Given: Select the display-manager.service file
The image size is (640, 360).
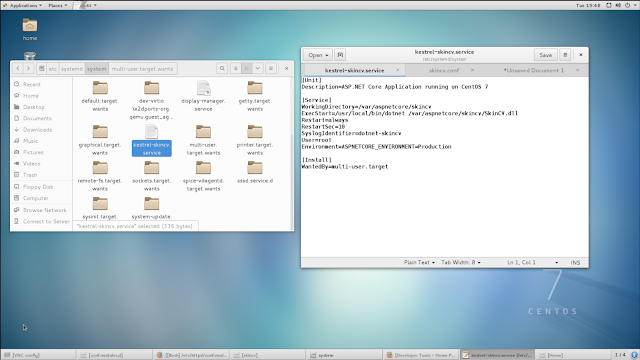Looking at the screenshot, I should (203, 96).
